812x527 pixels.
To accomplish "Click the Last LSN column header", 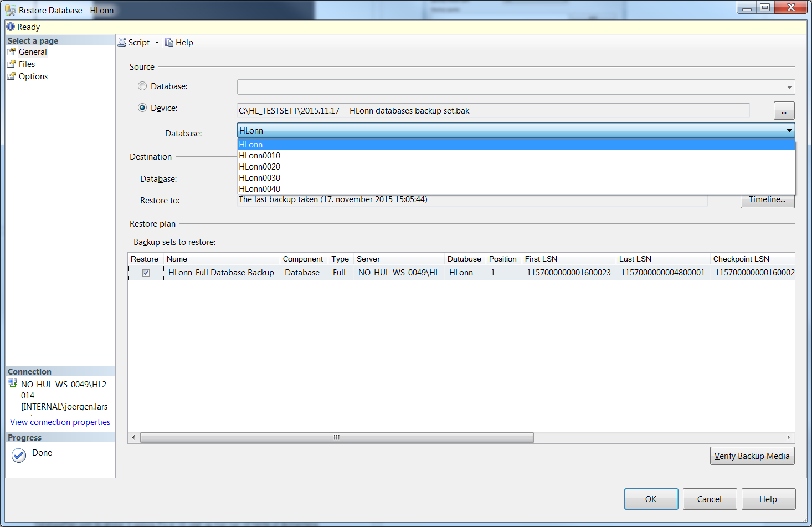I will pos(663,259).
